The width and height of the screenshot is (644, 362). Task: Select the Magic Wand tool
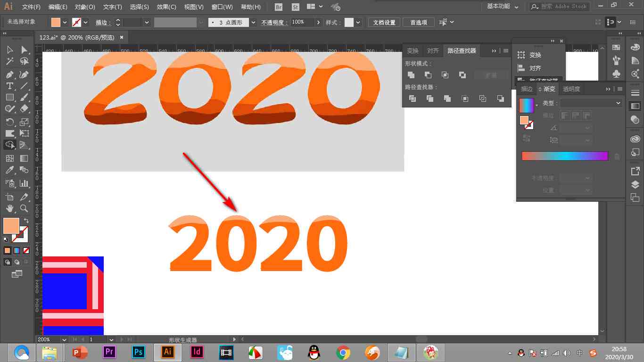(9, 61)
